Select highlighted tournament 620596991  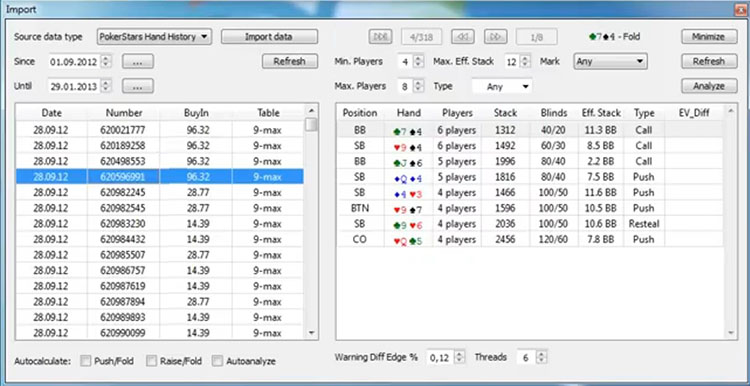coord(160,177)
